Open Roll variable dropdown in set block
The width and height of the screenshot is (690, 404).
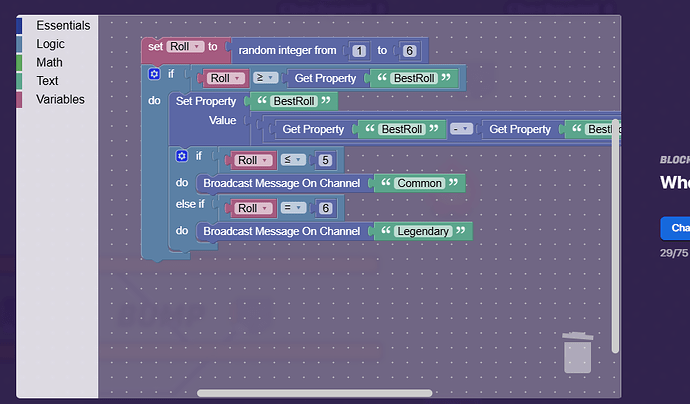coord(185,46)
